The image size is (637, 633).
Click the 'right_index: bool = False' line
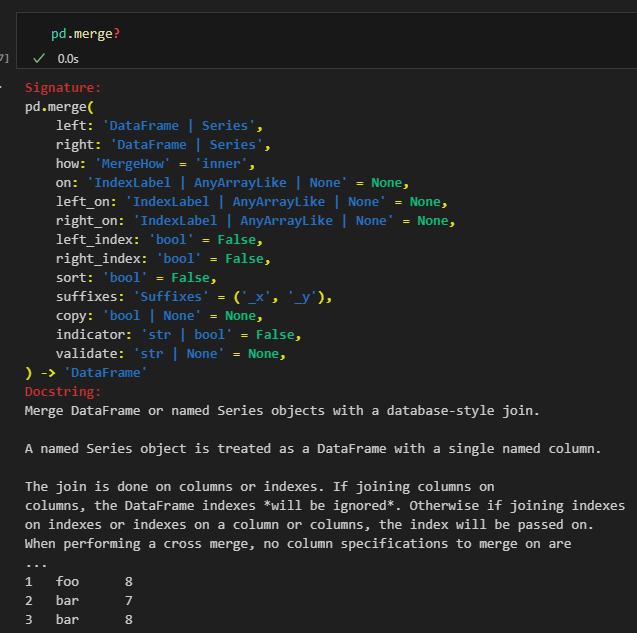[x=163, y=259]
